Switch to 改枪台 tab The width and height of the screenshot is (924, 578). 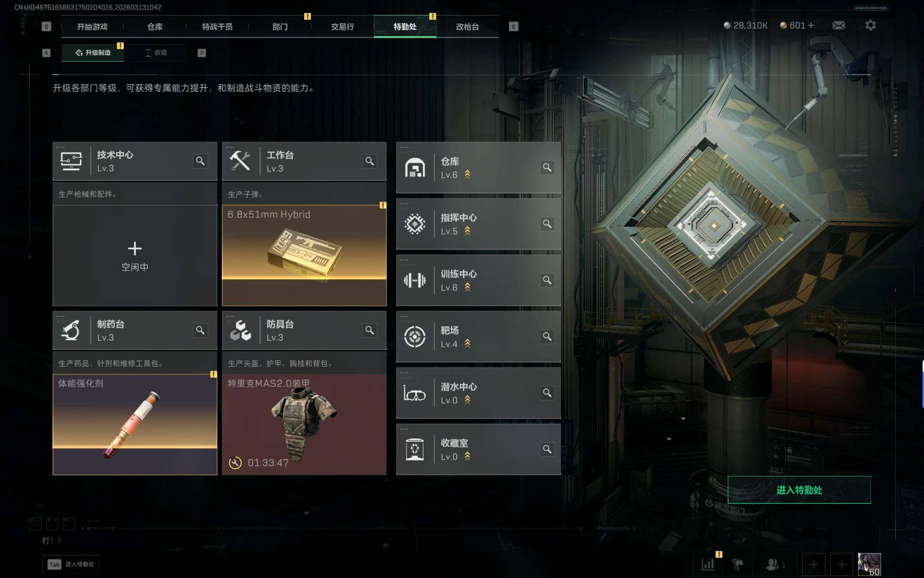pos(467,26)
